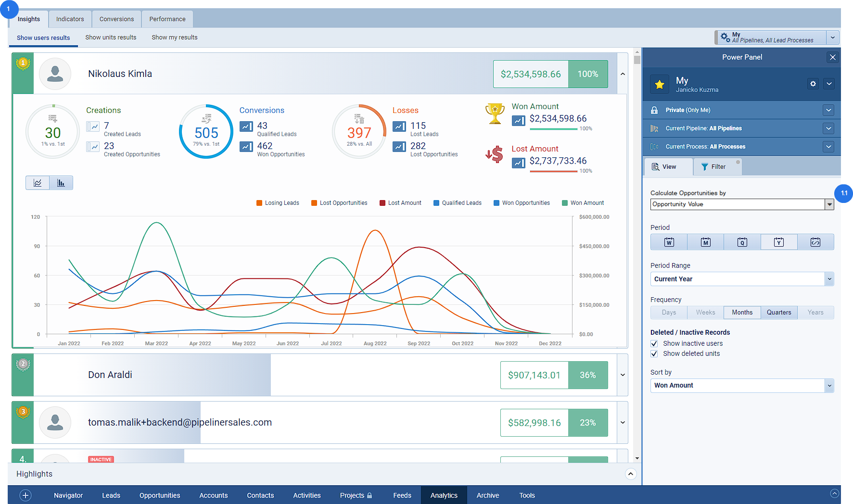The width and height of the screenshot is (853, 504).
Task: Choose the quarterly period icon
Action: click(742, 242)
